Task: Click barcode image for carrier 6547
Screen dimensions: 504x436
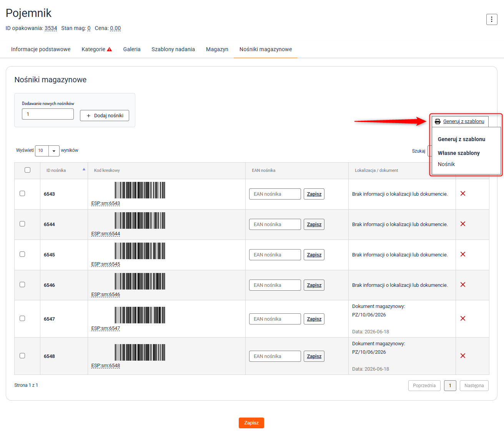Action: point(140,315)
